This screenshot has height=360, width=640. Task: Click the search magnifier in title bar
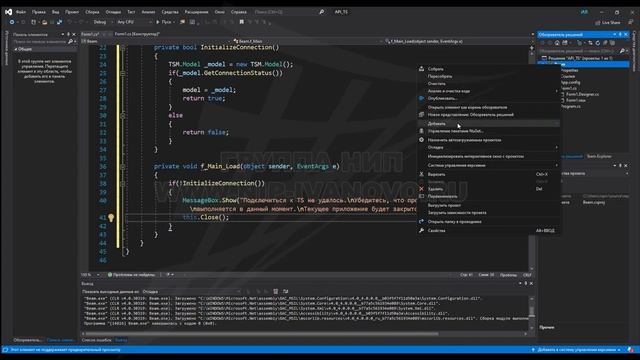tap(322, 12)
